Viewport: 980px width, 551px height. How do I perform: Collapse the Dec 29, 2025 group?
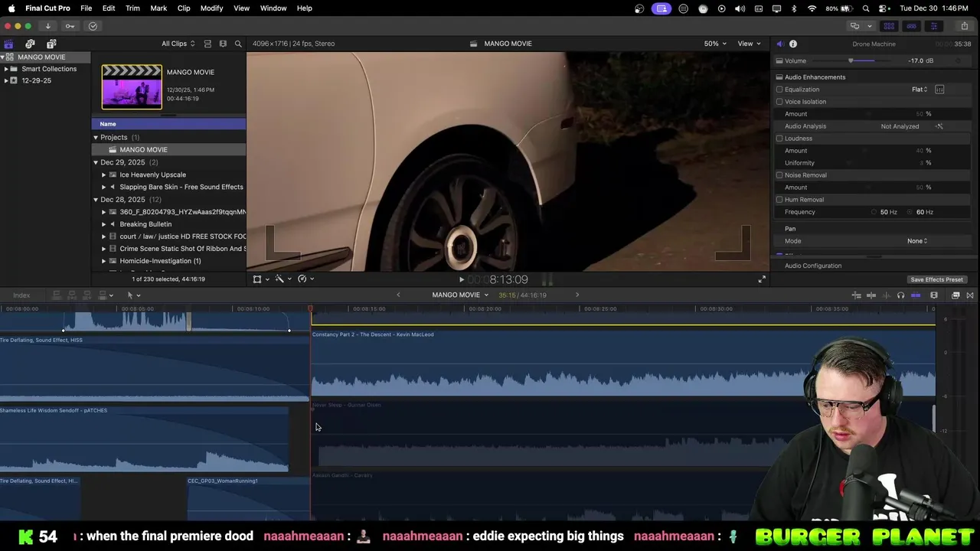(x=96, y=162)
